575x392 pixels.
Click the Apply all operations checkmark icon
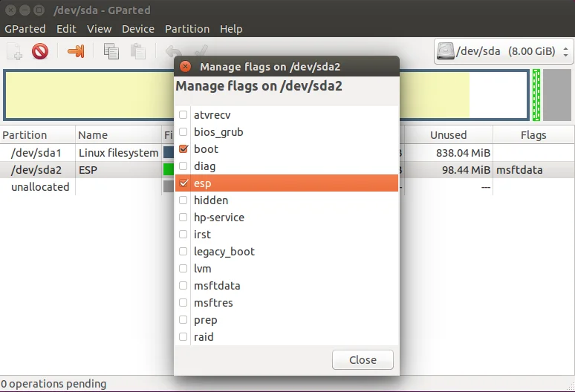(x=201, y=50)
